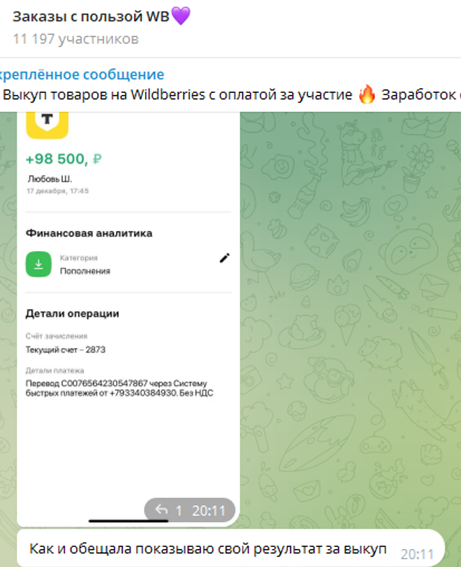
Task: Jump to pinned message about Wildberries выкуп
Action: coord(230,95)
